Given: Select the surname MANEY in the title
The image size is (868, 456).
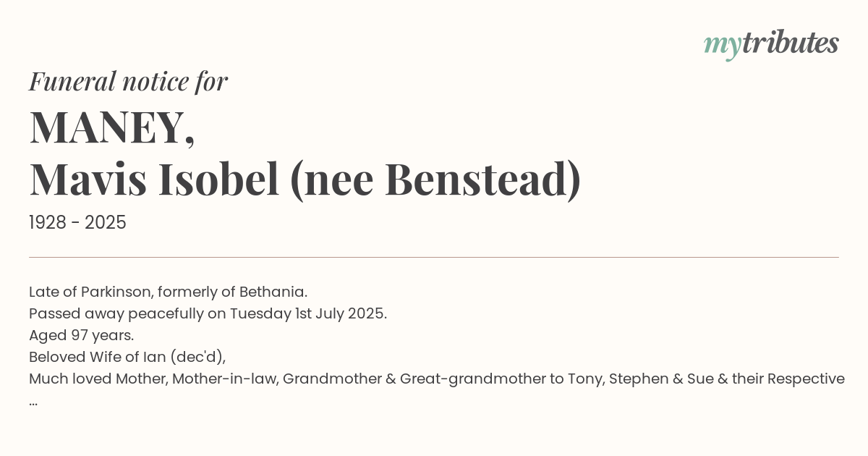Looking at the screenshot, I should tap(109, 127).
